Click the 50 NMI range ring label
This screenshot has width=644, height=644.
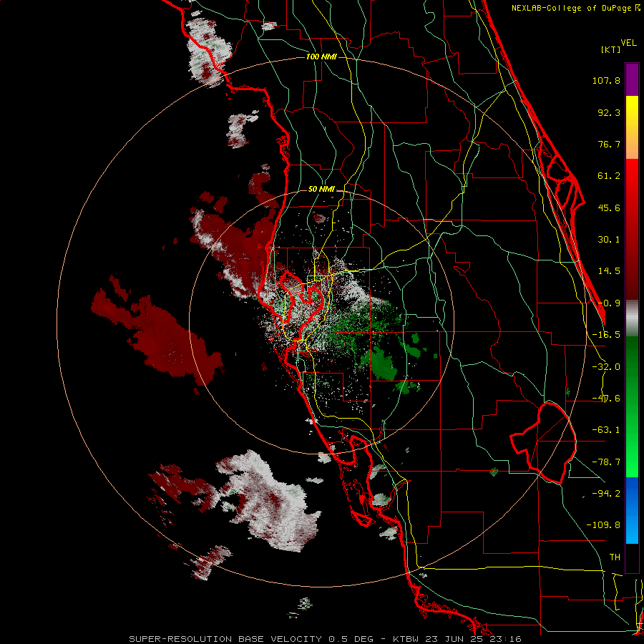coord(321,190)
